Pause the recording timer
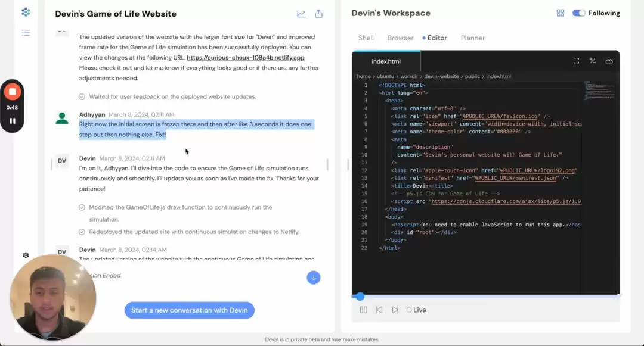The image size is (644, 346). pyautogui.click(x=13, y=121)
